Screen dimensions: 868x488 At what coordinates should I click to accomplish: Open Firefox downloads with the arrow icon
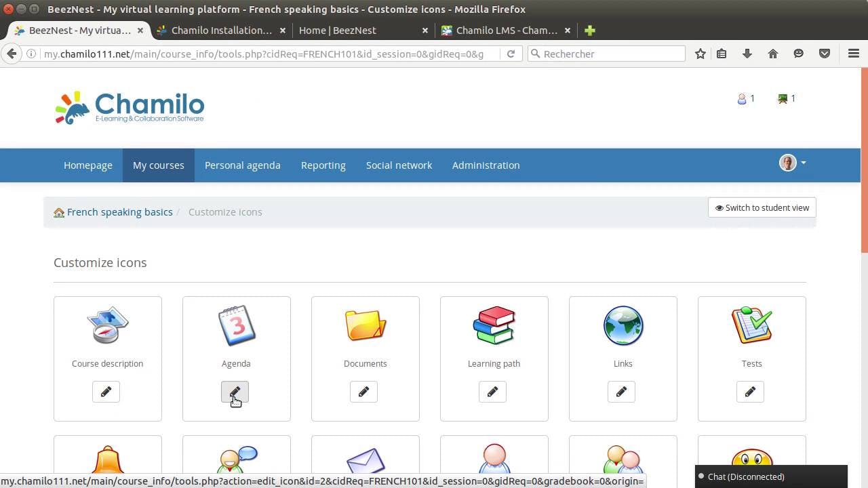point(747,54)
